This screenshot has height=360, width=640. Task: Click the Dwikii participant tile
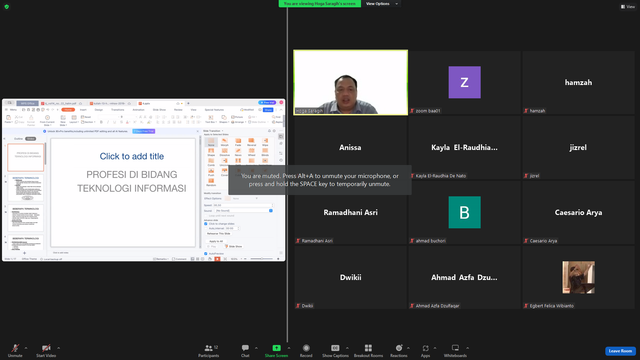(x=351, y=277)
